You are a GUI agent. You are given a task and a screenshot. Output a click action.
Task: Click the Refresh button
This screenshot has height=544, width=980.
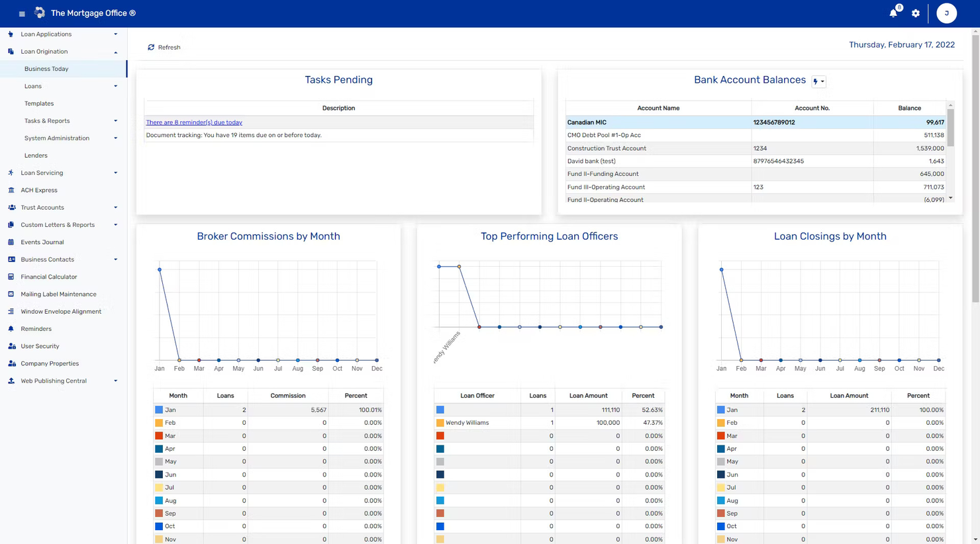(164, 47)
